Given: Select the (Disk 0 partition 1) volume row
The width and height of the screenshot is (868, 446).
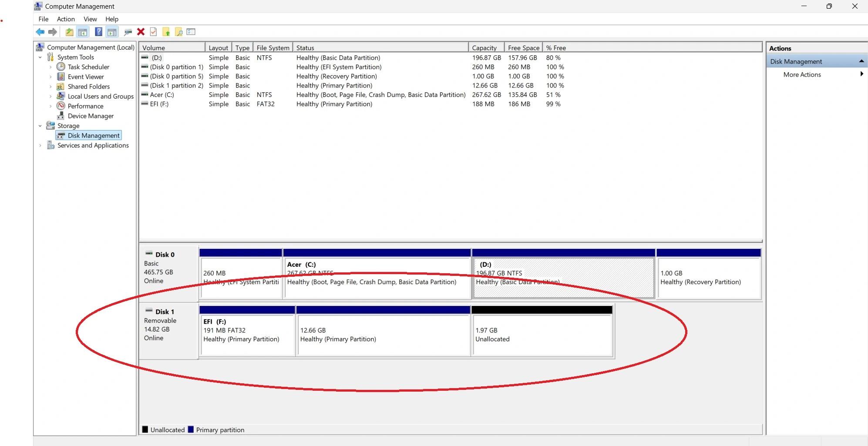Looking at the screenshot, I should (353, 67).
